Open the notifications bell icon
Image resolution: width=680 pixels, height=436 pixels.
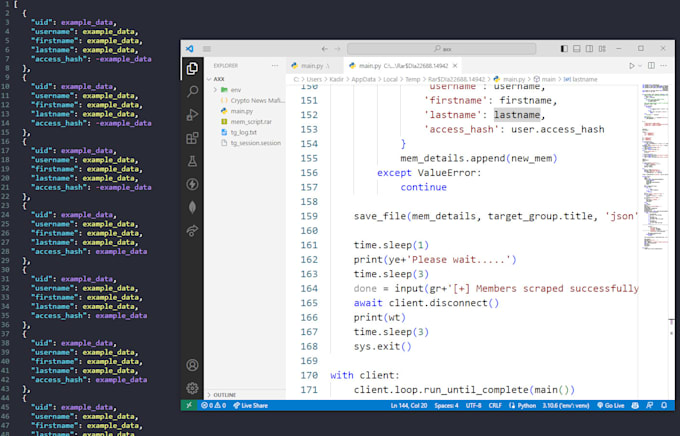pos(664,405)
